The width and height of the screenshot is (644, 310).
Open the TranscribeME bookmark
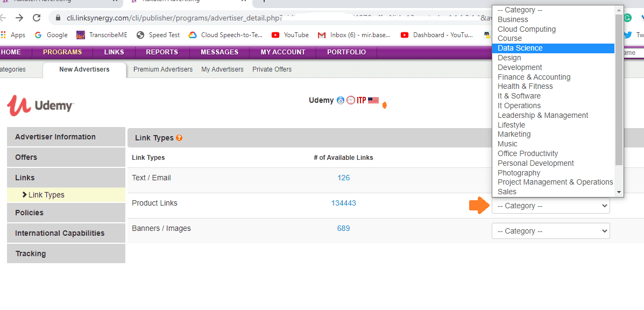point(102,35)
